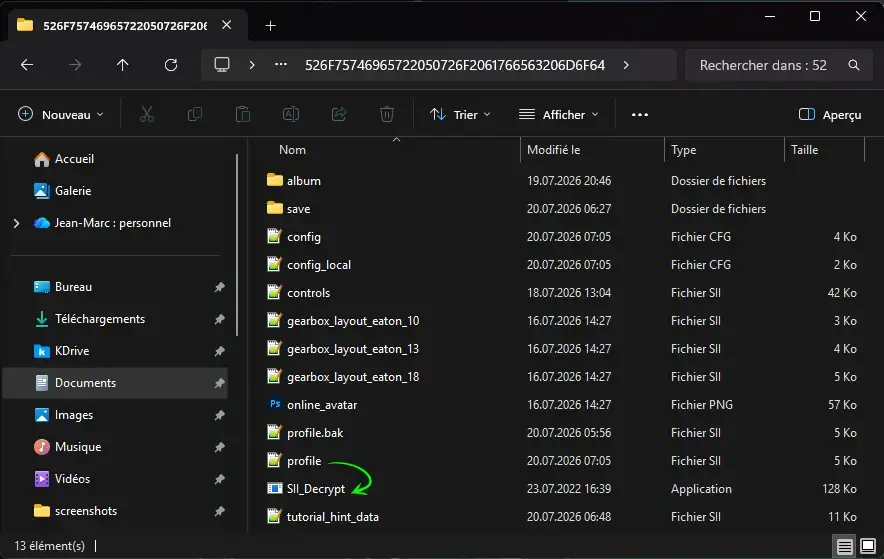Image resolution: width=884 pixels, height=559 pixels.
Task: Click the navigation pane scrollbar
Action: pos(237,245)
